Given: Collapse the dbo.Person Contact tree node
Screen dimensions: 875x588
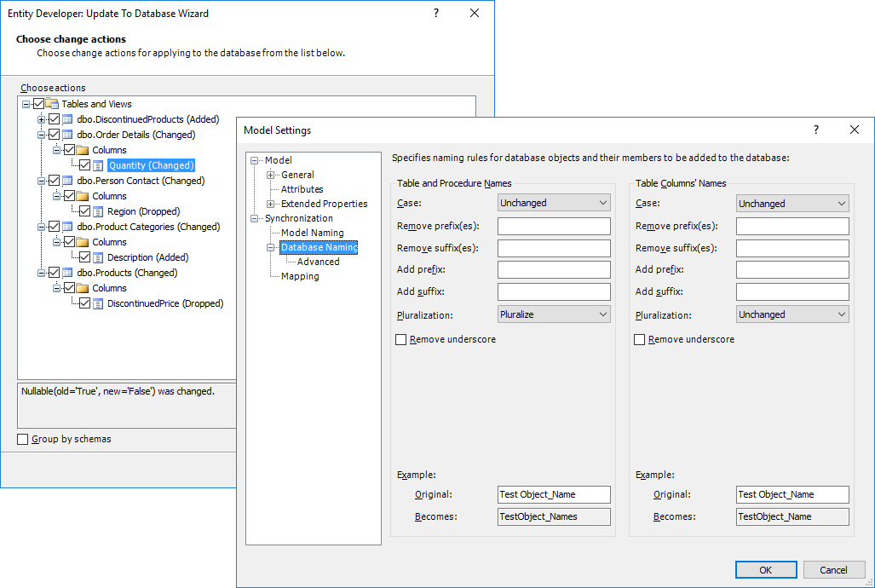Looking at the screenshot, I should pos(41,181).
